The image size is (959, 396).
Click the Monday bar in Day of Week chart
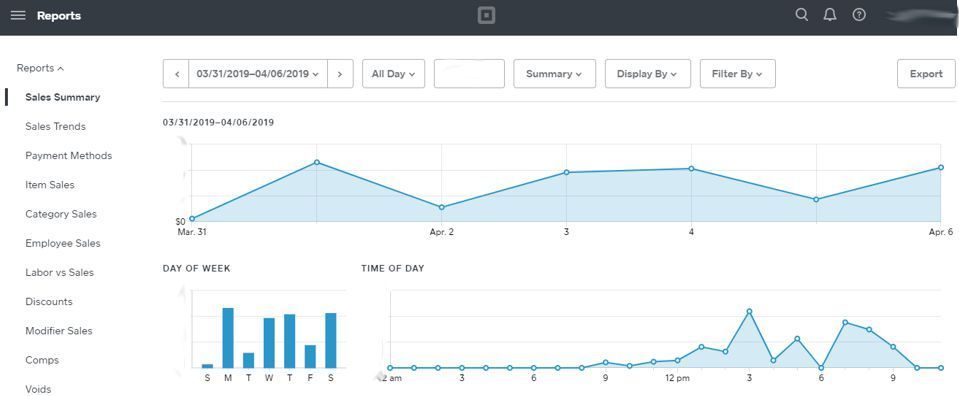pyautogui.click(x=228, y=338)
